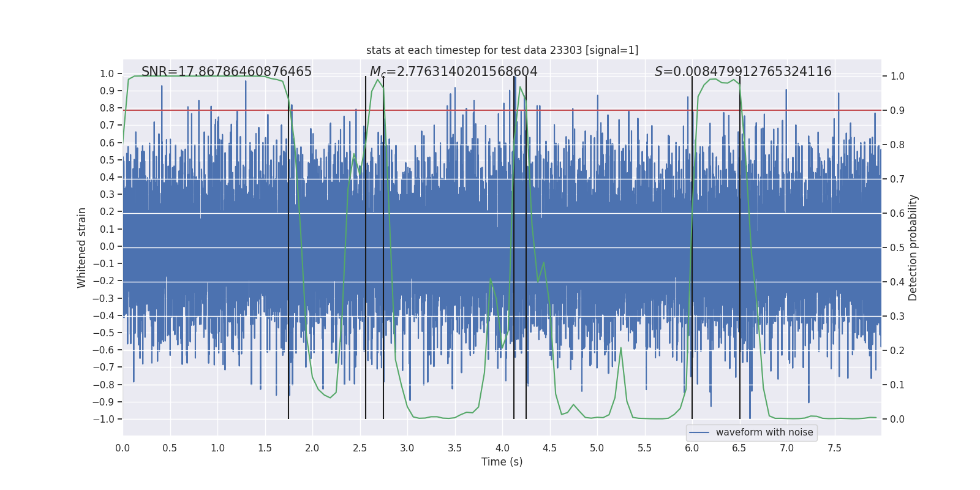Select the 3.0 tick on the Time axis
This screenshot has height=490, width=980.
pos(407,448)
